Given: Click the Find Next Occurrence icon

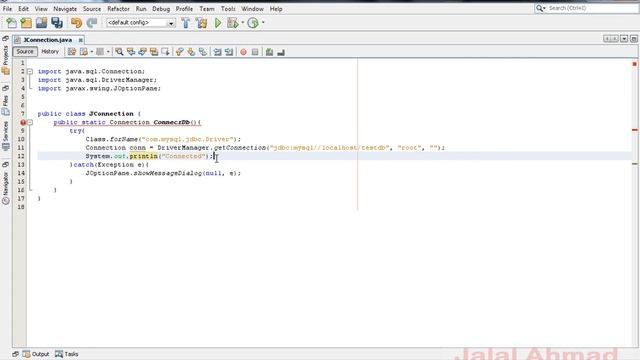Looking at the screenshot, I should coord(142,52).
